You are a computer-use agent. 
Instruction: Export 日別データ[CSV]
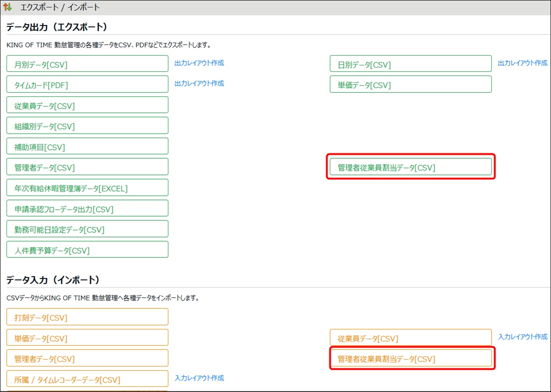pyautogui.click(x=410, y=63)
